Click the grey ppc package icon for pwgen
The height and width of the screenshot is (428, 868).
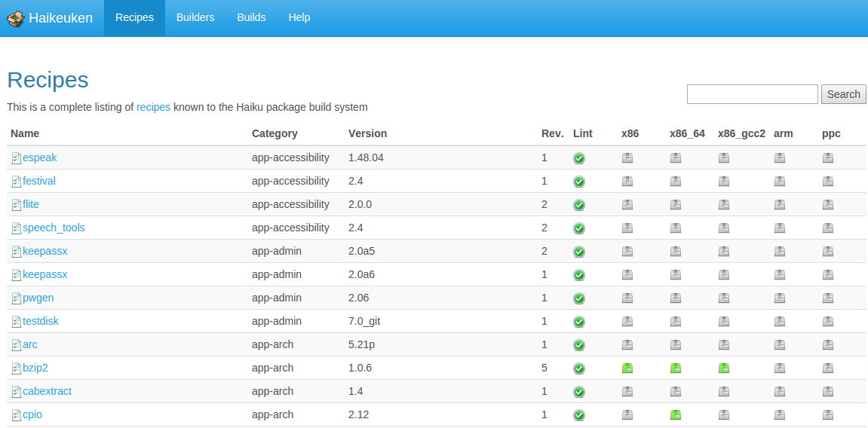click(827, 298)
